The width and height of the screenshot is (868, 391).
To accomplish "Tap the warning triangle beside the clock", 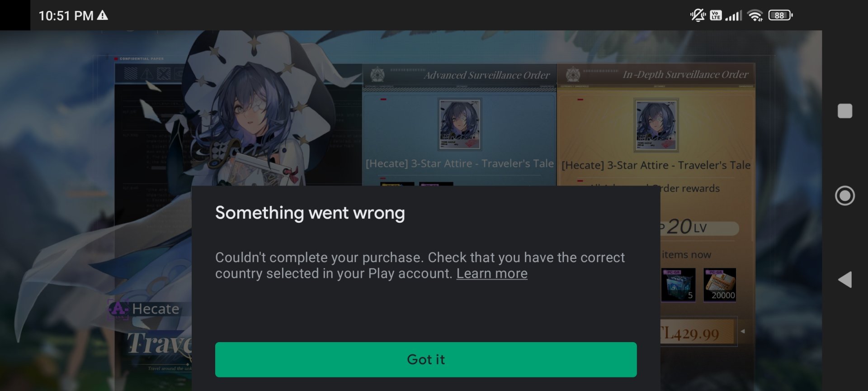I will coord(103,15).
